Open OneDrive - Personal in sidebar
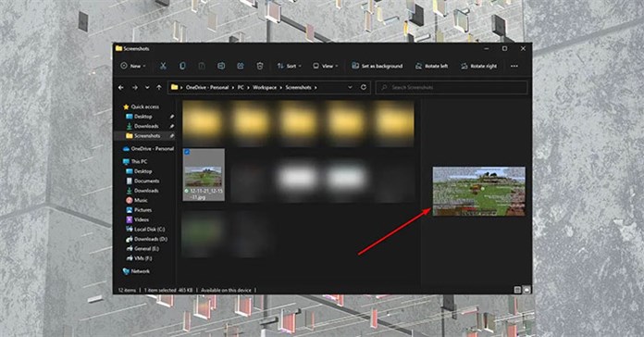 152,149
